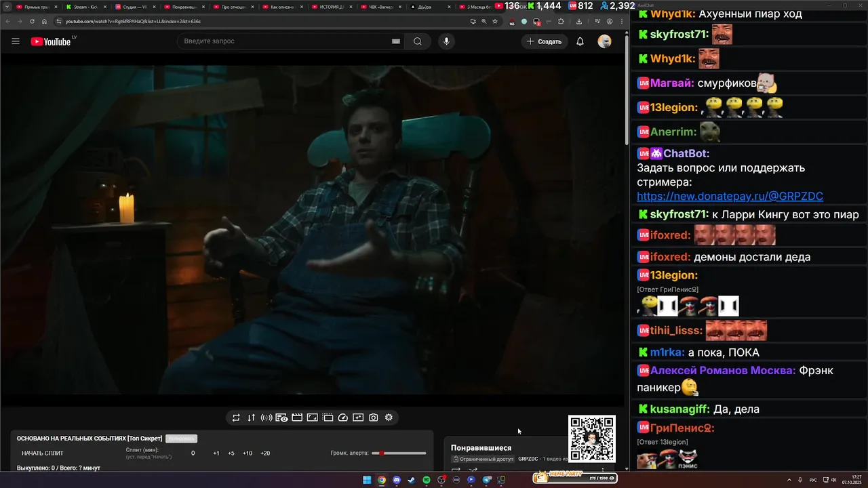Add five minutes with "+5" button
Viewport: 868px width, 488px height.
click(x=231, y=453)
